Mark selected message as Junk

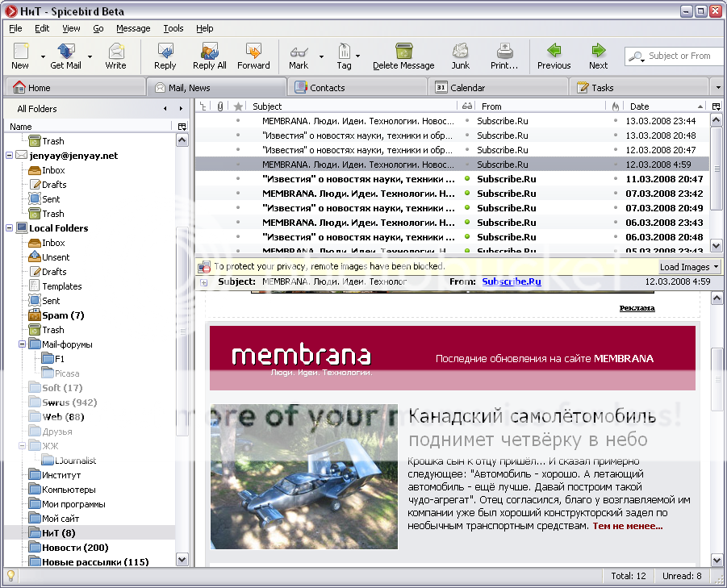pos(460,52)
